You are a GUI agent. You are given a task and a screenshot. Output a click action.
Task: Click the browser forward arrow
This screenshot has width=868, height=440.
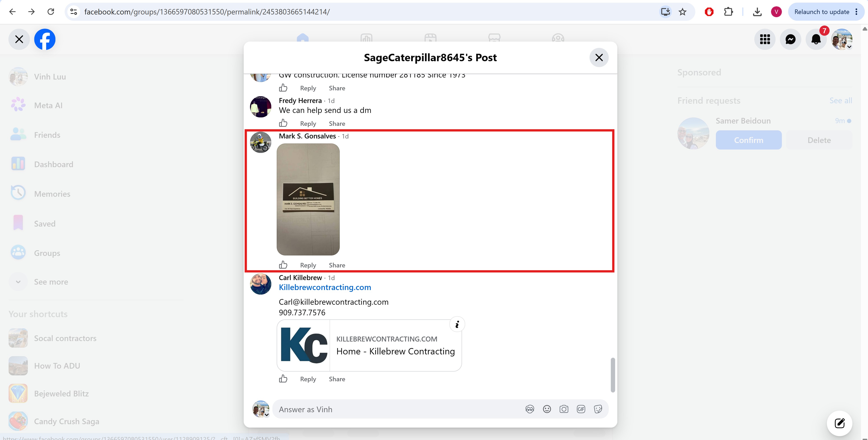[31, 12]
